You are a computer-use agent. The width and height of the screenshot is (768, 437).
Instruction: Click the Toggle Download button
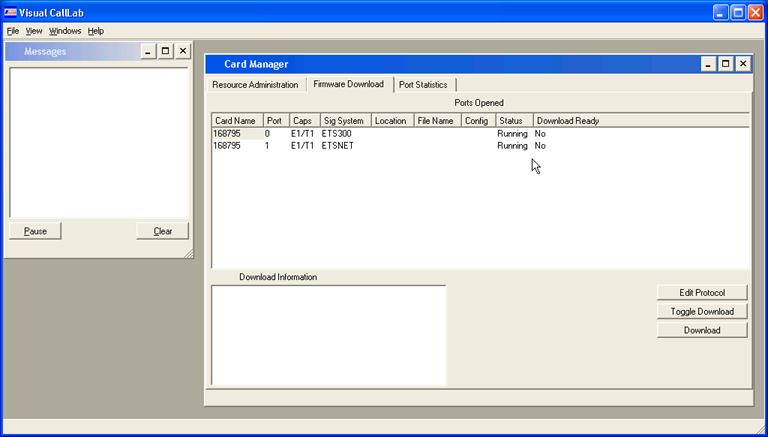[x=702, y=311]
